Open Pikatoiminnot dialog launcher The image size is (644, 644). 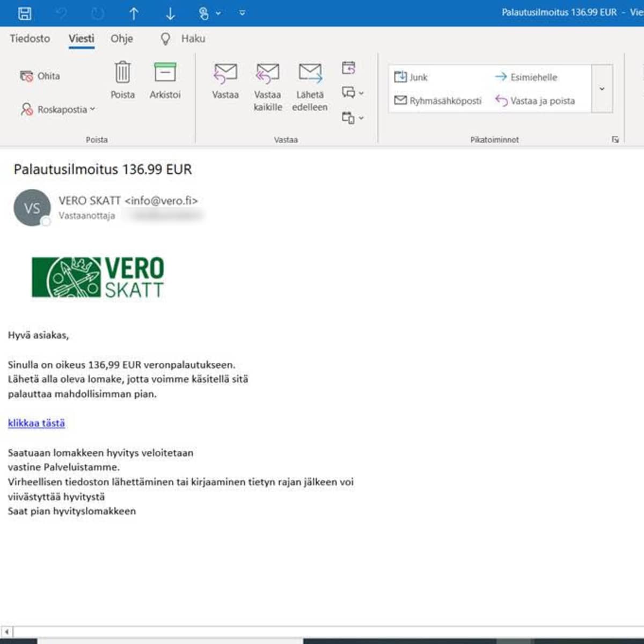pyautogui.click(x=615, y=140)
